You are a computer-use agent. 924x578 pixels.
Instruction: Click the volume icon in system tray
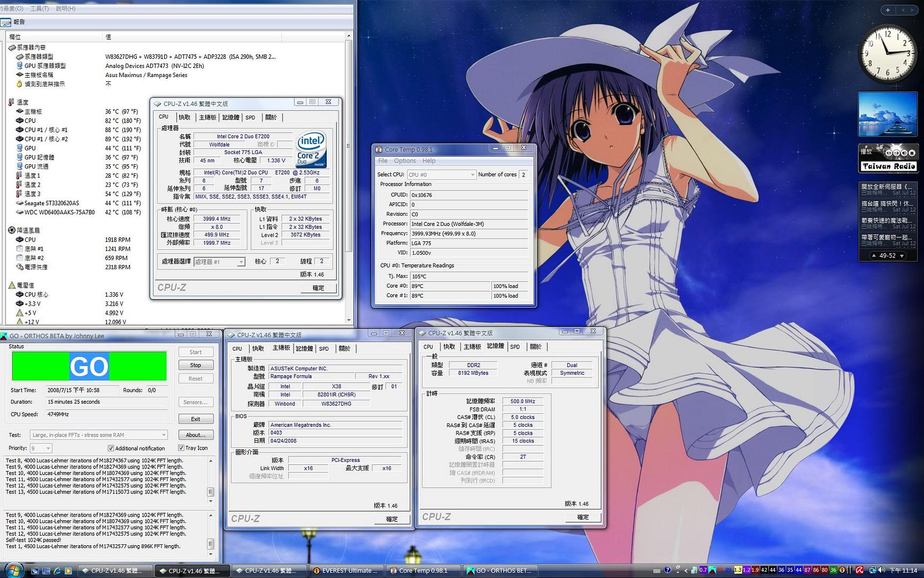pos(881,570)
